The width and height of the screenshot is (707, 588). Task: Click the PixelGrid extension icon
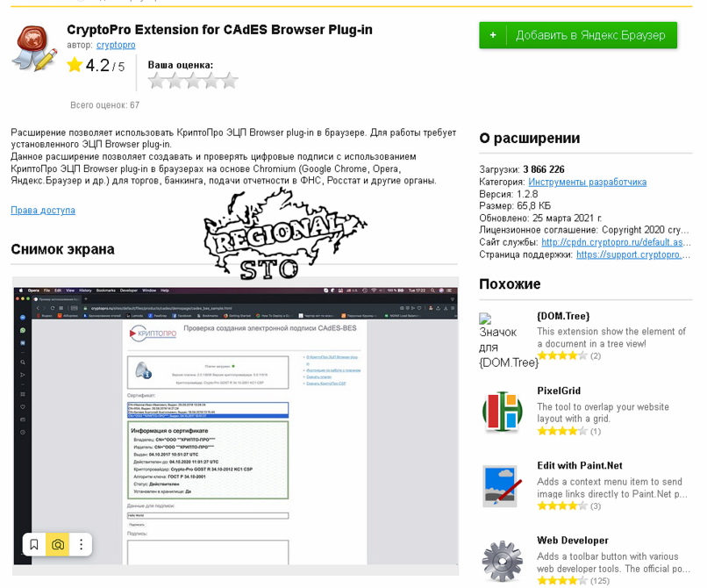(x=503, y=411)
